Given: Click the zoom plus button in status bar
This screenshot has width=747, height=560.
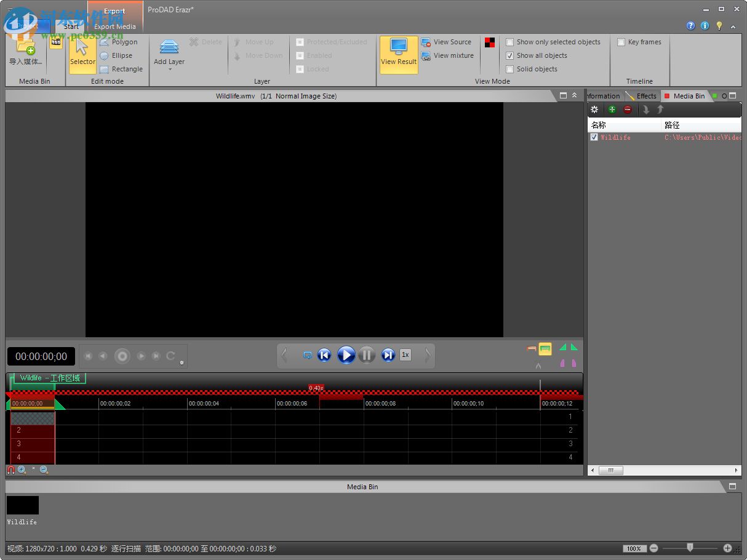Looking at the screenshot, I should click(x=727, y=548).
